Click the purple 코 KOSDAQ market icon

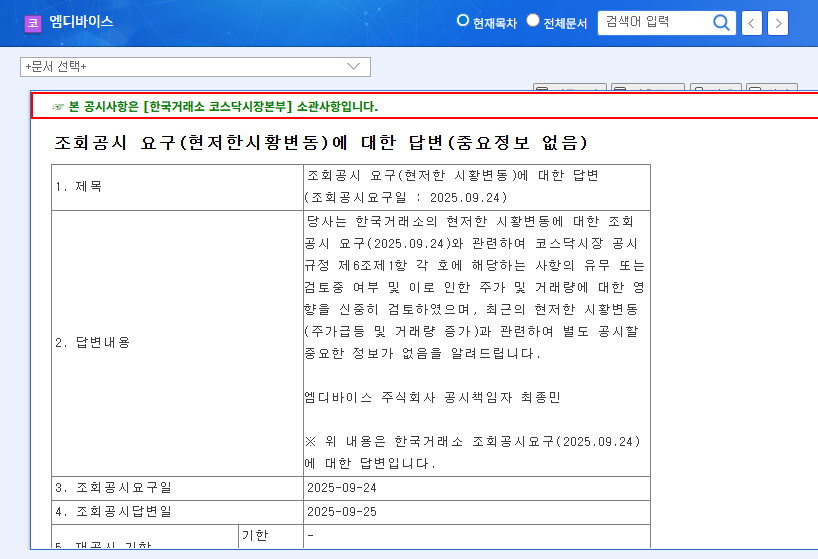tap(32, 23)
